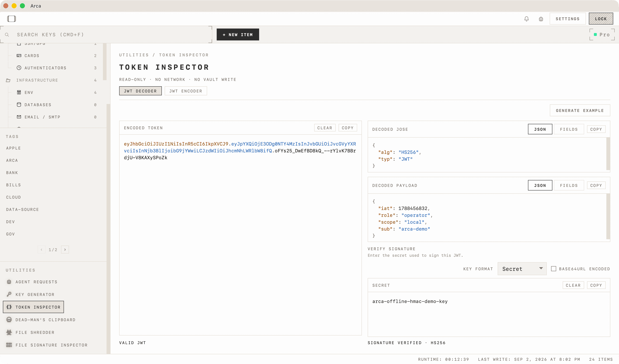Click the Pro plan badge
This screenshot has height=364, width=619.
602,35
